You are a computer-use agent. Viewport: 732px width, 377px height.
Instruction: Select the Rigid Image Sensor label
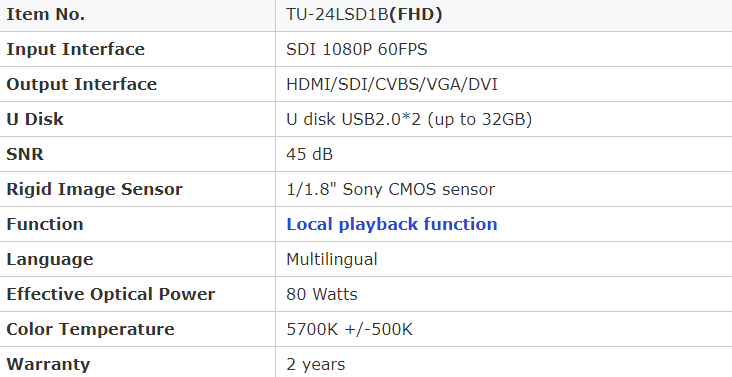coord(94,189)
